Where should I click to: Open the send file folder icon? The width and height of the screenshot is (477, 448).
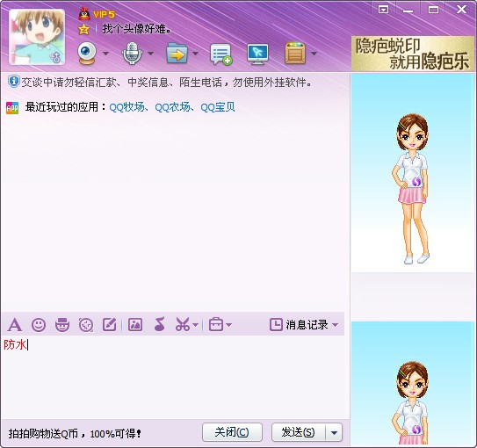click(x=177, y=54)
